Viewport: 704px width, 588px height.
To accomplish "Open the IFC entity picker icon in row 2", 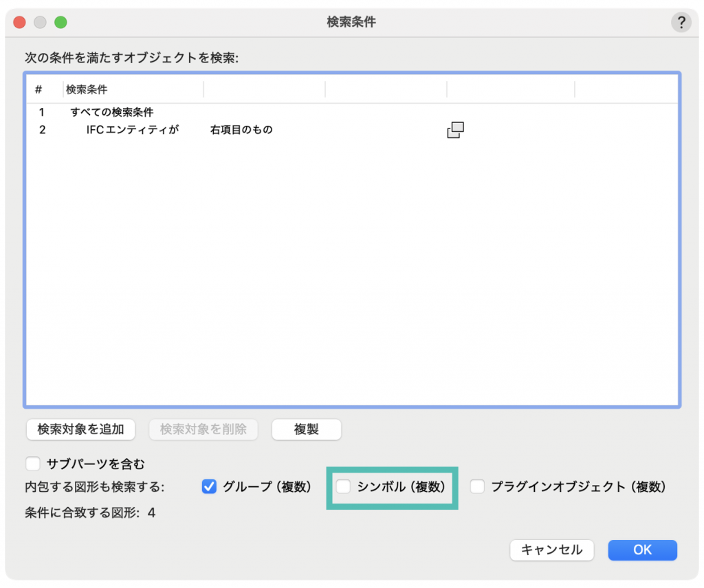I will click(455, 130).
